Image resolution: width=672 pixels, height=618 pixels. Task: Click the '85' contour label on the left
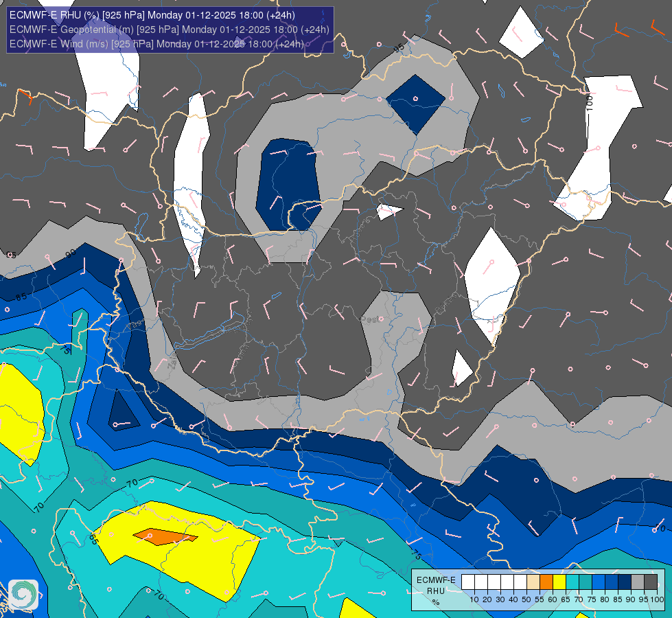tap(21, 297)
